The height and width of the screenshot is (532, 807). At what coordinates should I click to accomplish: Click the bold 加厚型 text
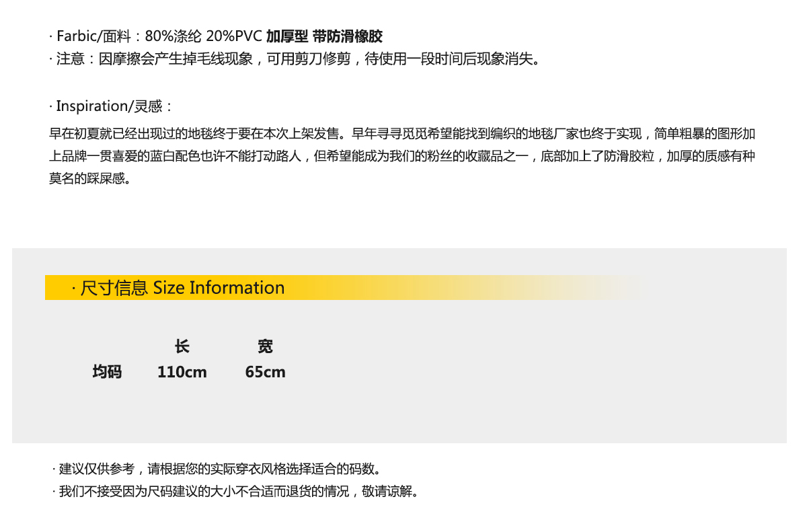point(287,36)
